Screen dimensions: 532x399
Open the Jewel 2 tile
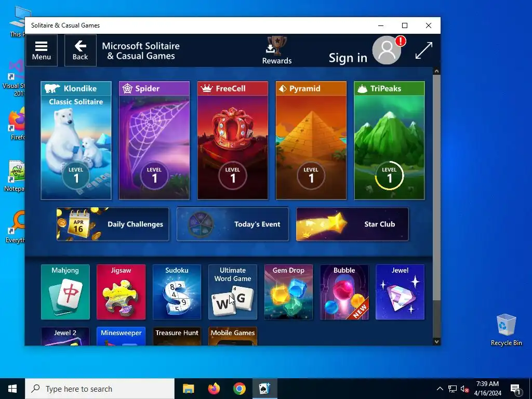pos(65,336)
